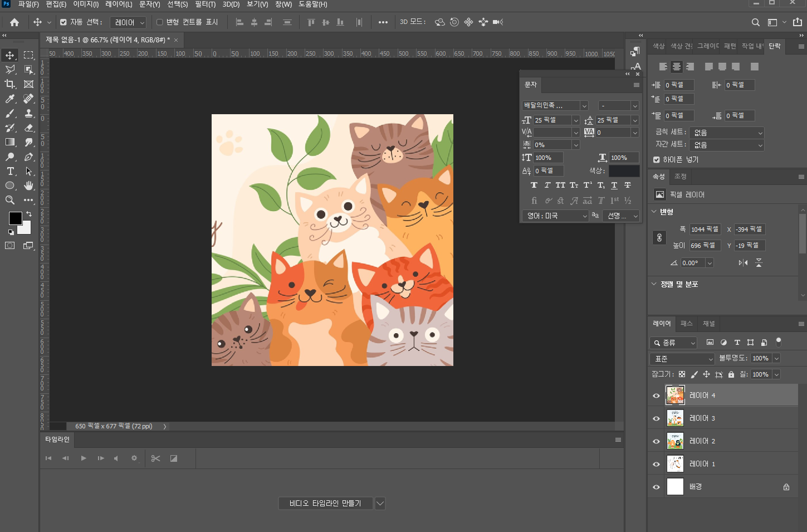Image resolution: width=807 pixels, height=532 pixels.
Task: Open the 이미지(I) menu
Action: 86,4
